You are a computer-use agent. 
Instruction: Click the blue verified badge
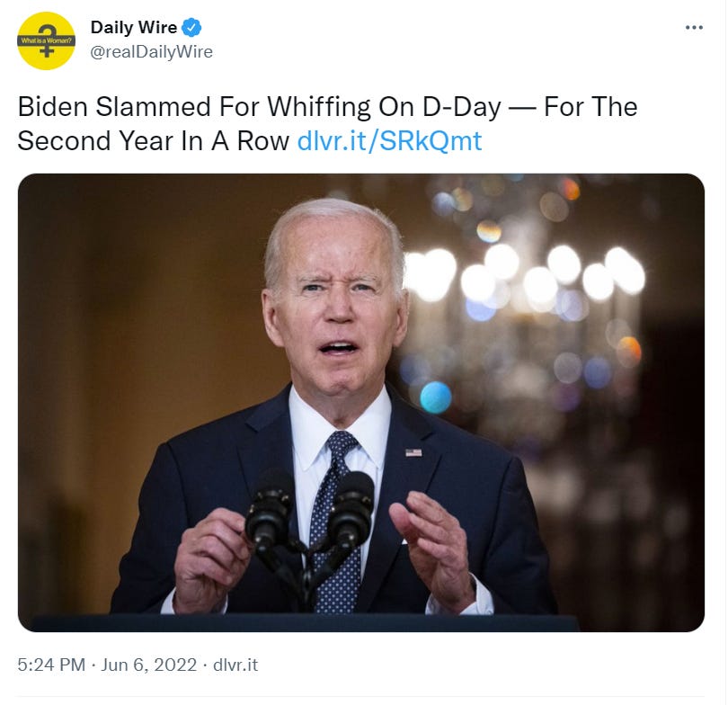pos(191,27)
